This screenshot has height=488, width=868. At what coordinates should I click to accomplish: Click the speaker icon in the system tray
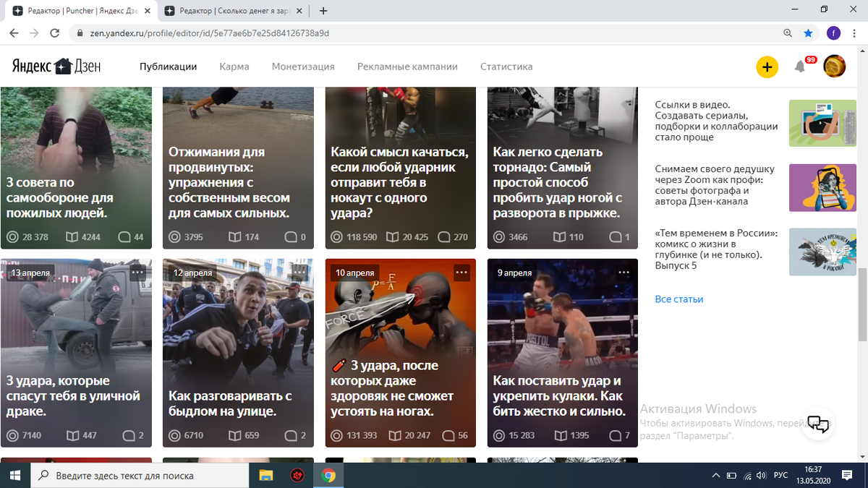pos(761,475)
